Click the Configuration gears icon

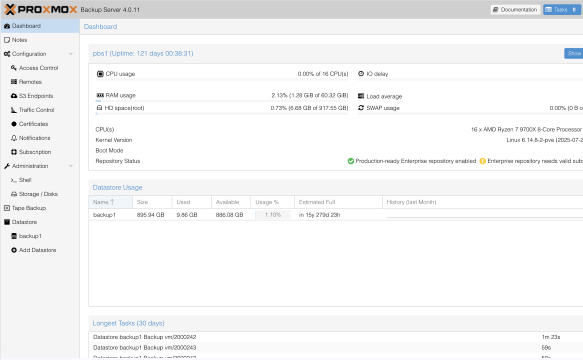[7, 54]
